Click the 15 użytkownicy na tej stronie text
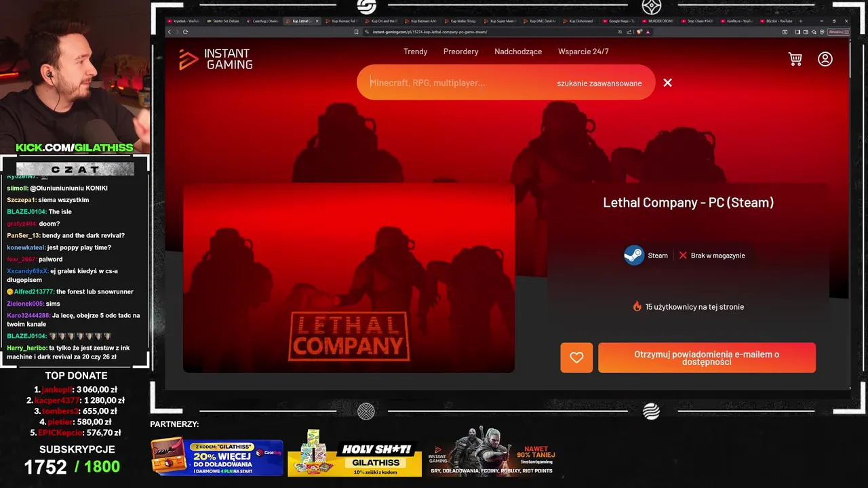The width and height of the screenshot is (868, 488). pyautogui.click(x=694, y=306)
